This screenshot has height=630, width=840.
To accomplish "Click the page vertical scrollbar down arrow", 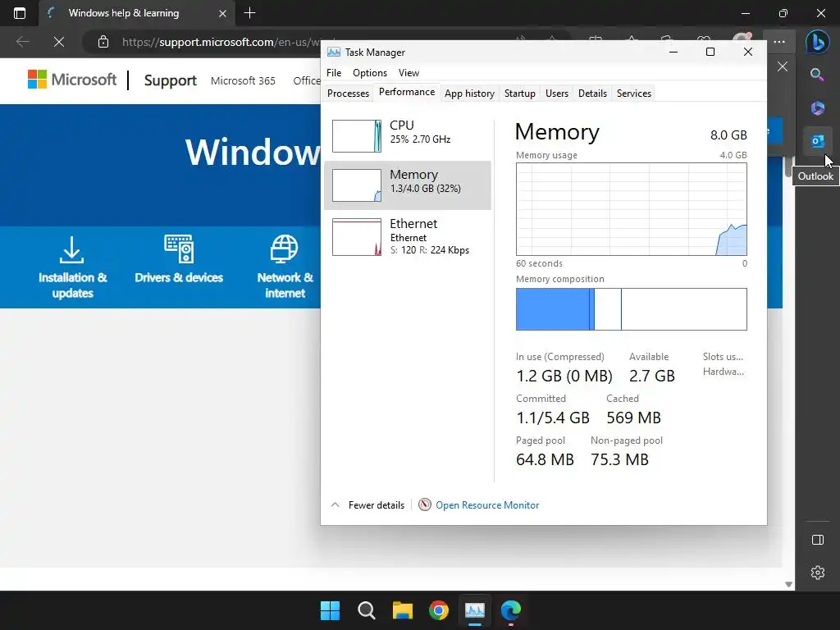I will tap(788, 584).
